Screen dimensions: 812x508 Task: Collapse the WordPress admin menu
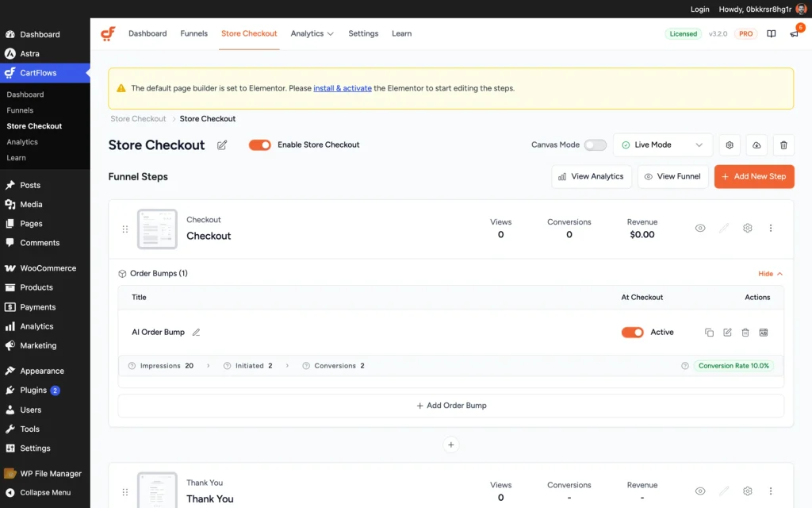click(45, 492)
